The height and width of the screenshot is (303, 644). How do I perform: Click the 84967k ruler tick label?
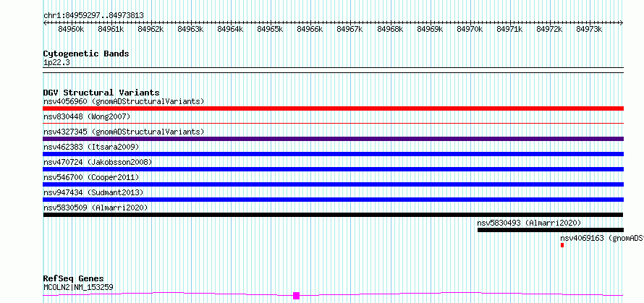point(350,29)
